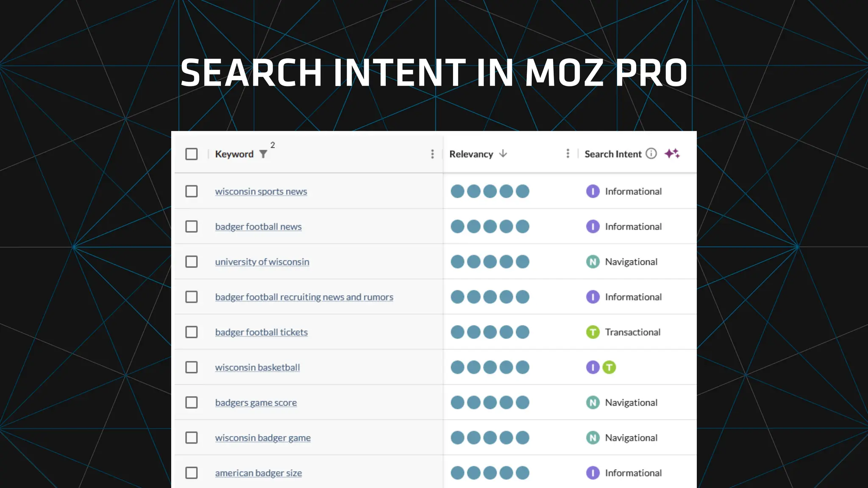This screenshot has height=488, width=868.
Task: Click Navigational label in university of wisconsin row
Action: pyautogui.click(x=632, y=262)
